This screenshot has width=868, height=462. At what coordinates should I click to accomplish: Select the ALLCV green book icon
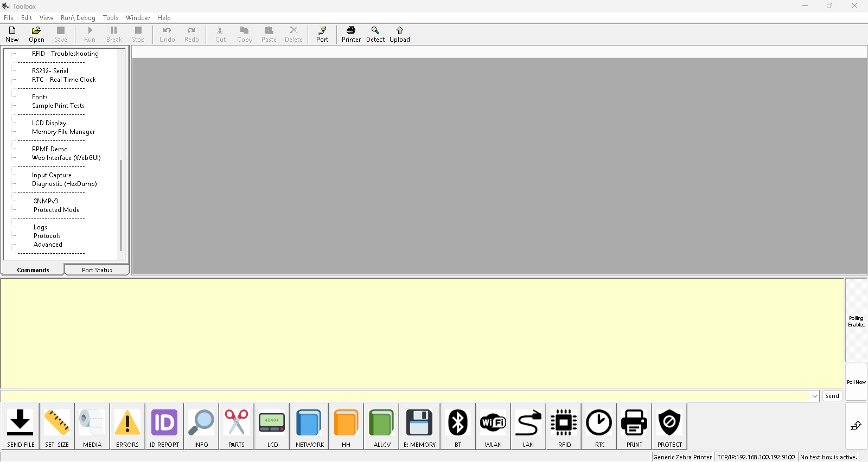coord(382,426)
